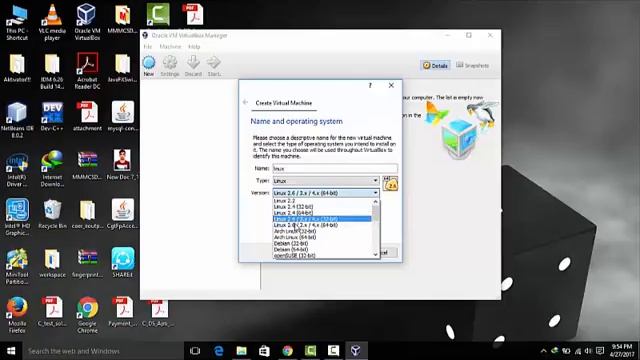The height and width of the screenshot is (360, 640).
Task: Open File Explorer from the taskbar
Action: pyautogui.click(x=242, y=351)
